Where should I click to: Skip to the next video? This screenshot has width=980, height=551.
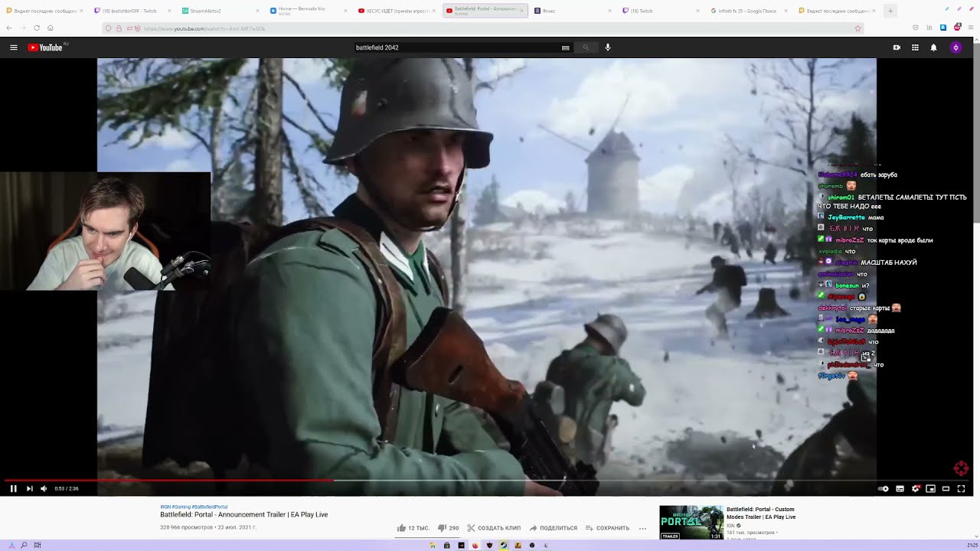(29, 488)
